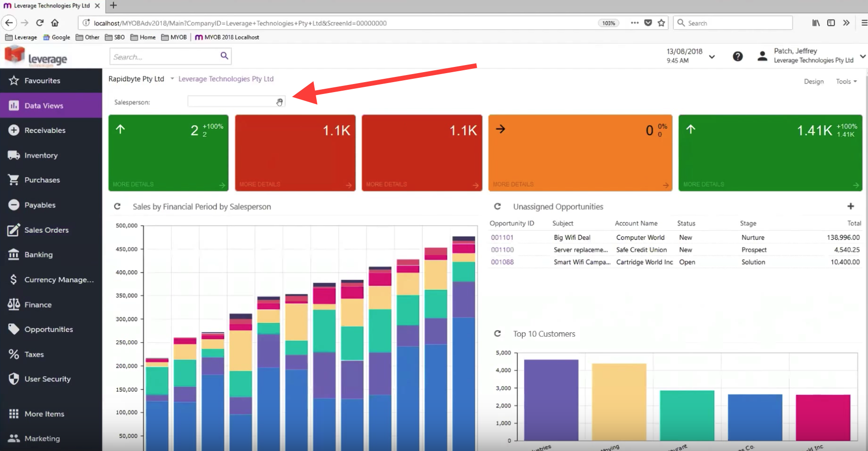868x451 pixels.
Task: Open the Banking module
Action: tap(38, 254)
